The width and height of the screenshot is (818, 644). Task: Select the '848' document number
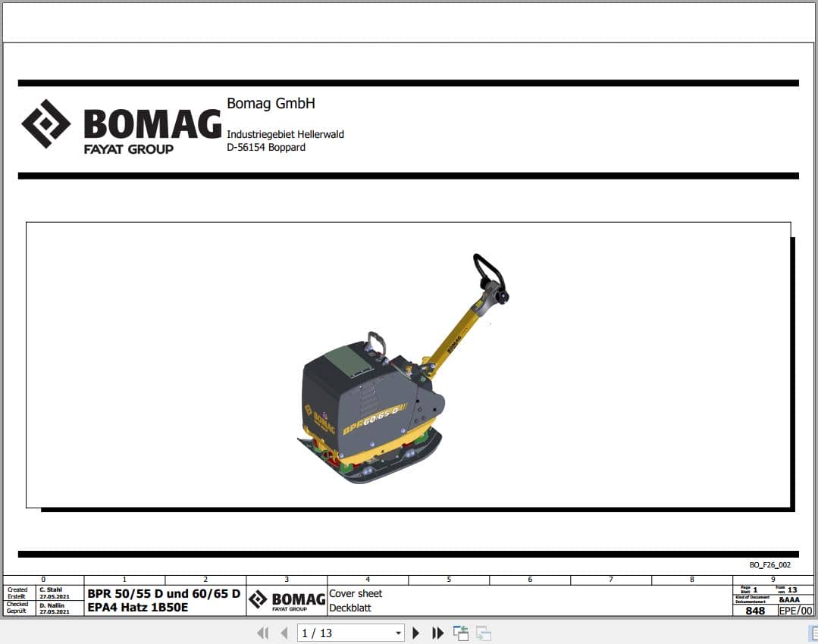point(755,611)
